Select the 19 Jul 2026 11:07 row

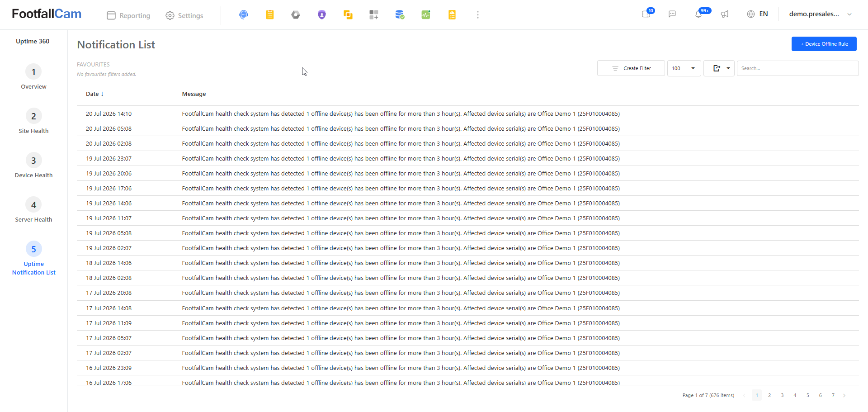468,218
